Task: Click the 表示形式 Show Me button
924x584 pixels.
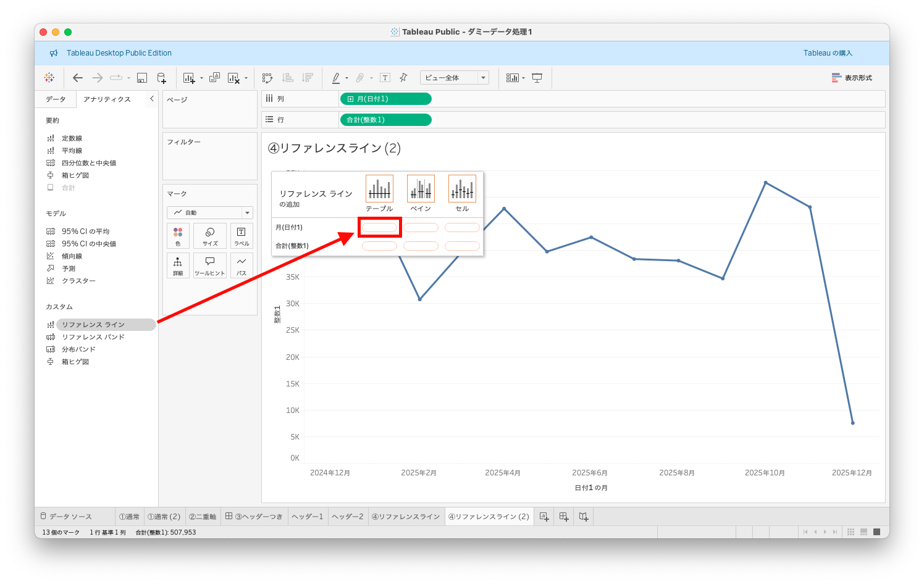Action: pyautogui.click(x=852, y=78)
